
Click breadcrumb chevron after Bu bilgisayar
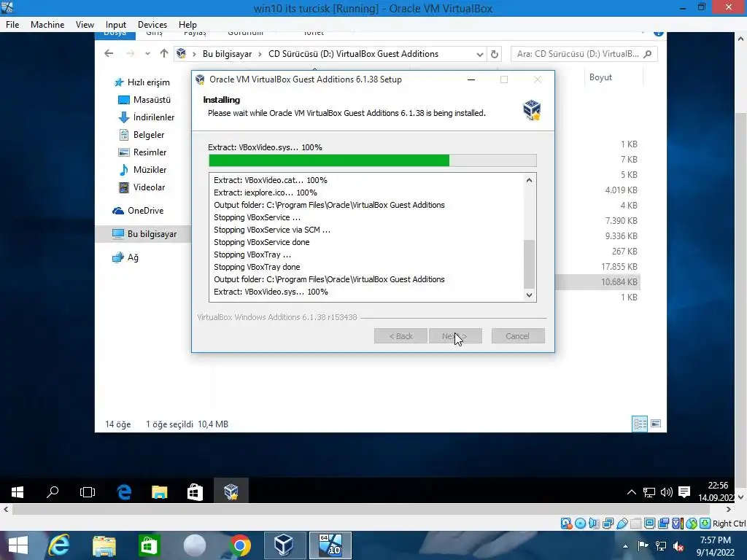260,54
